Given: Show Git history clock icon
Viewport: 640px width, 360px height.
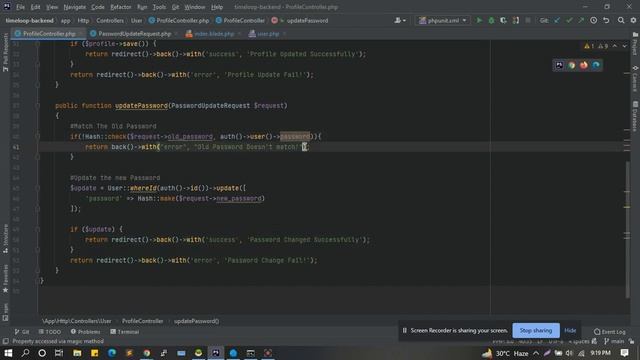Looking at the screenshot, I should 593,20.
